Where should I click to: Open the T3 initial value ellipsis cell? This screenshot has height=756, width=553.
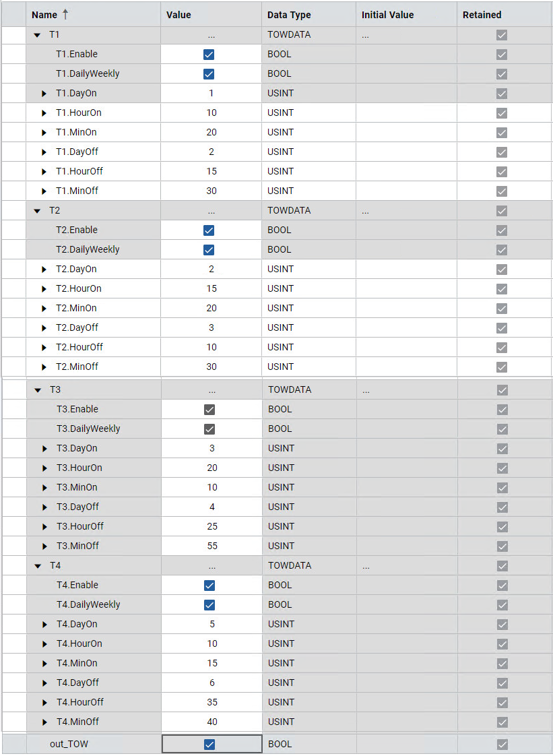[x=366, y=390]
